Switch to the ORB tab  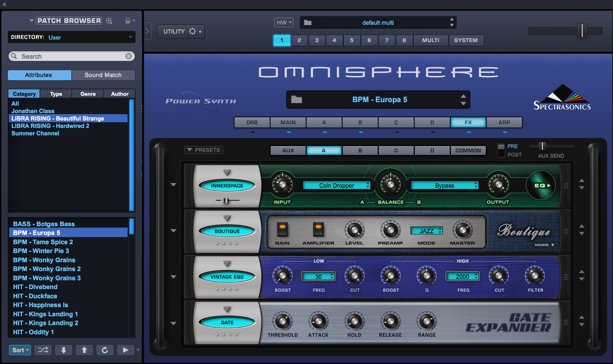[x=252, y=122]
